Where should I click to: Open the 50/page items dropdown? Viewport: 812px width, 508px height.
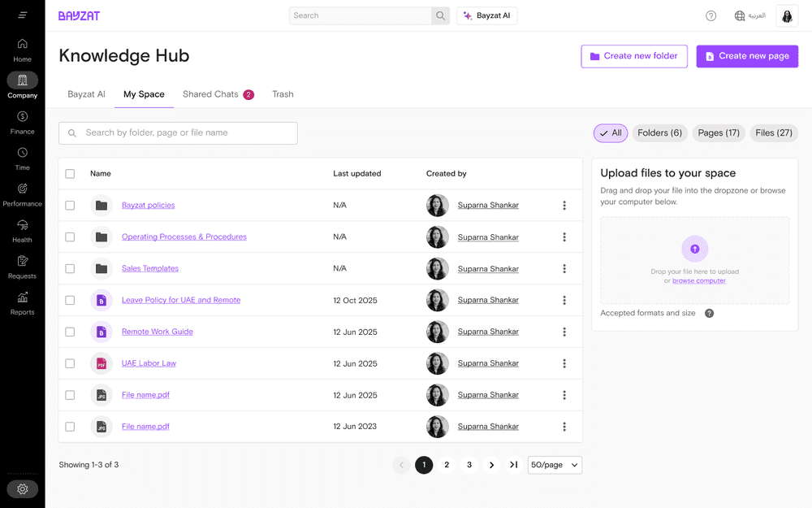(x=555, y=464)
